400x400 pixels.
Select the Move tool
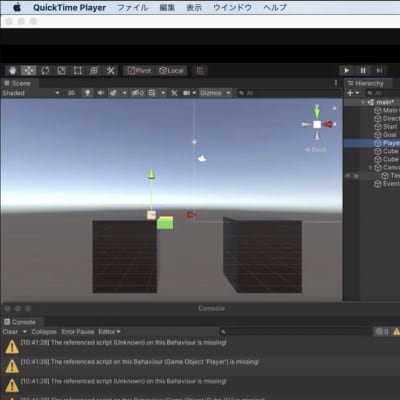click(29, 71)
